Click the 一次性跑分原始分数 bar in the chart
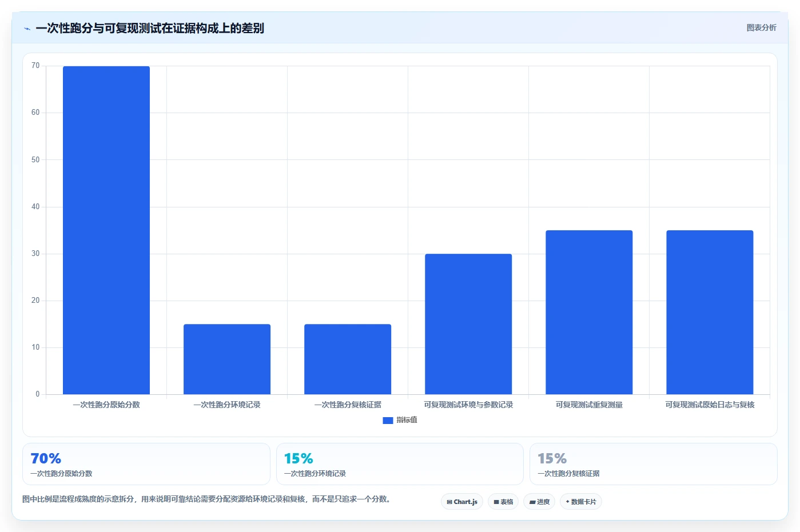This screenshot has height=532, width=800. 106,230
